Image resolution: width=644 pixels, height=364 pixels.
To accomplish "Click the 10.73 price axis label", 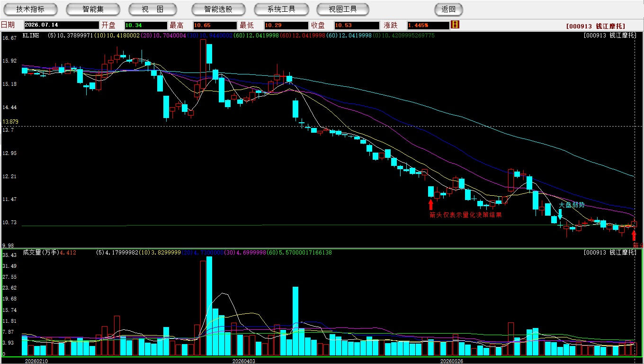I will (x=9, y=223).
